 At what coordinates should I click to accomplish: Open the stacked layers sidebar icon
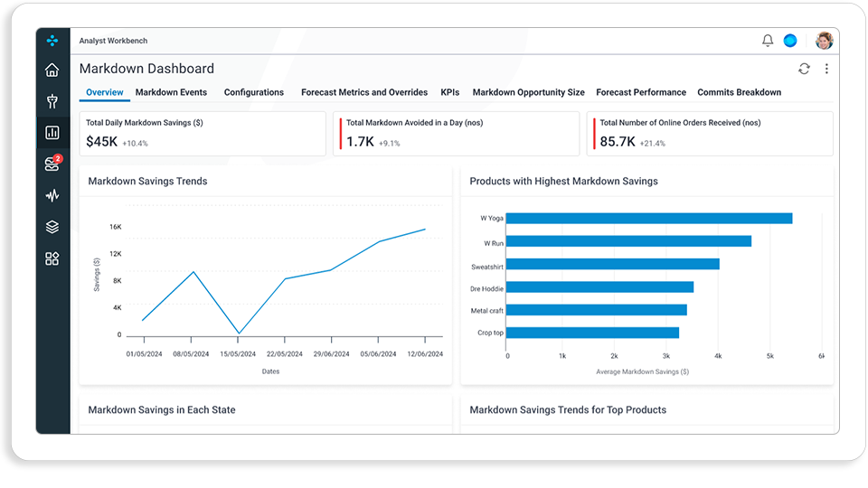[52, 227]
